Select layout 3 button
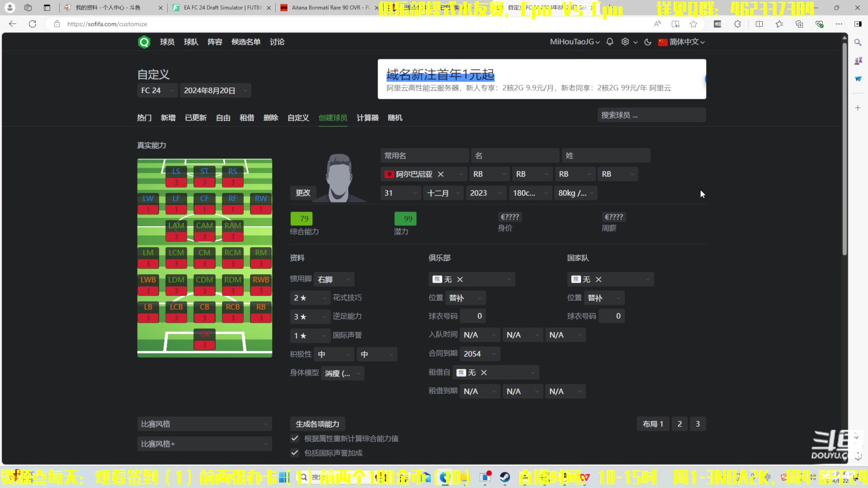This screenshot has height=488, width=868. [x=698, y=424]
